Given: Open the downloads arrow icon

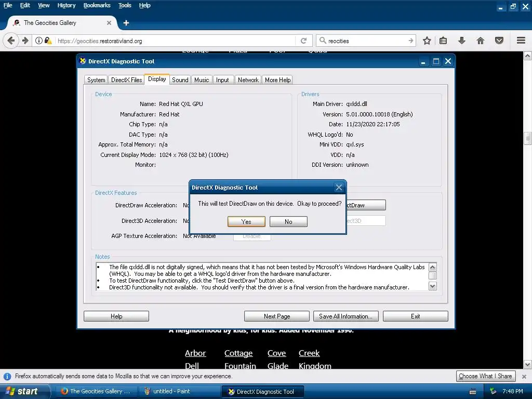Looking at the screenshot, I should click(x=462, y=41).
